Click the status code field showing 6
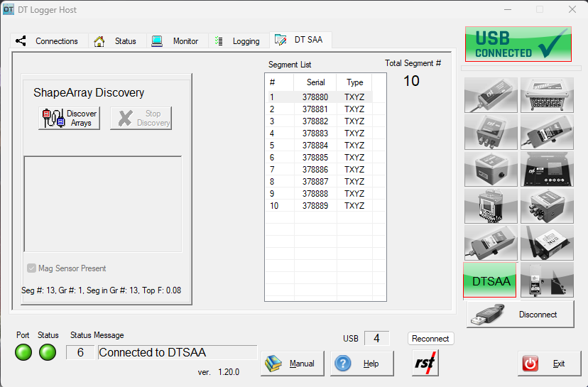Image resolution: width=588 pixels, height=387 pixels. [80, 352]
